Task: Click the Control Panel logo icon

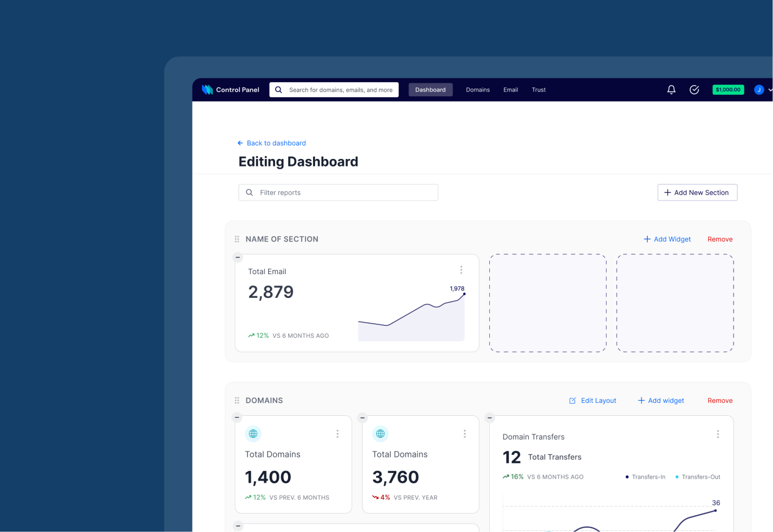Action: (x=208, y=90)
